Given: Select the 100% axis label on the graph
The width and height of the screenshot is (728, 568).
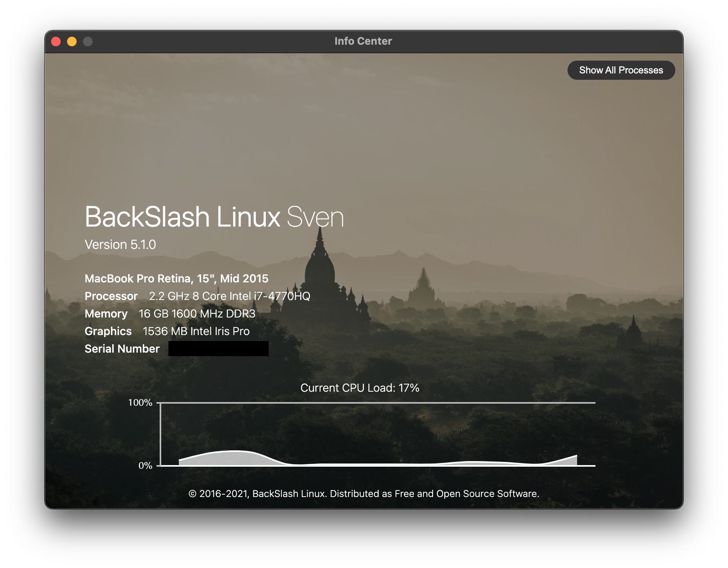Looking at the screenshot, I should 140,403.
